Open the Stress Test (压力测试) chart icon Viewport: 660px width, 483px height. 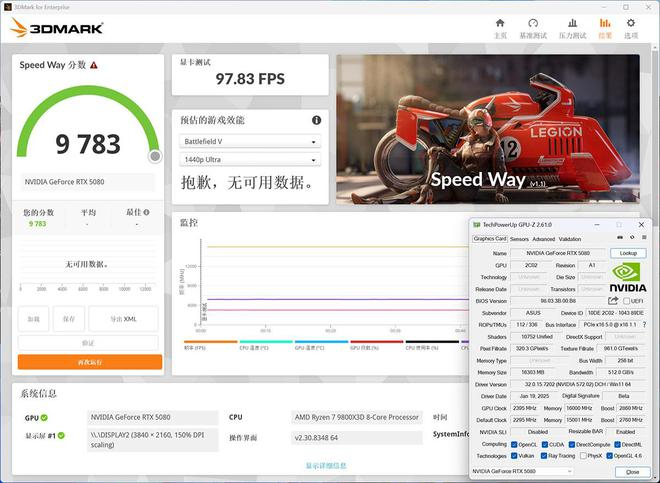click(572, 23)
